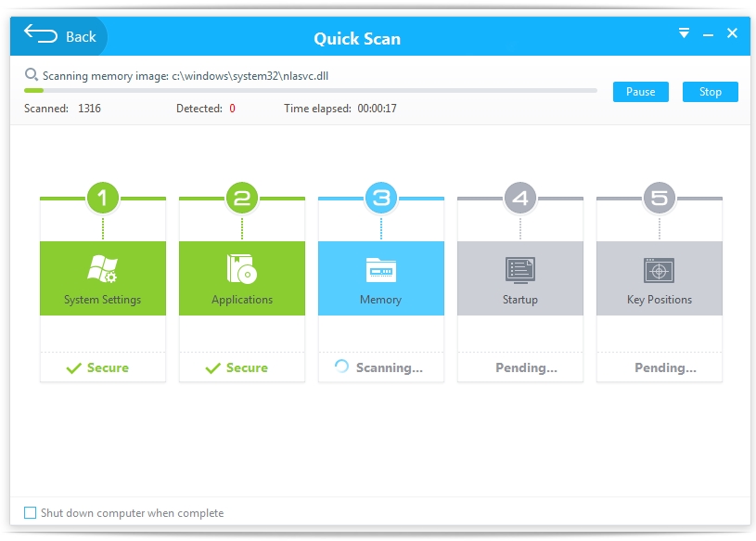Click the Back label text
This screenshot has height=541, width=756.
click(81, 37)
